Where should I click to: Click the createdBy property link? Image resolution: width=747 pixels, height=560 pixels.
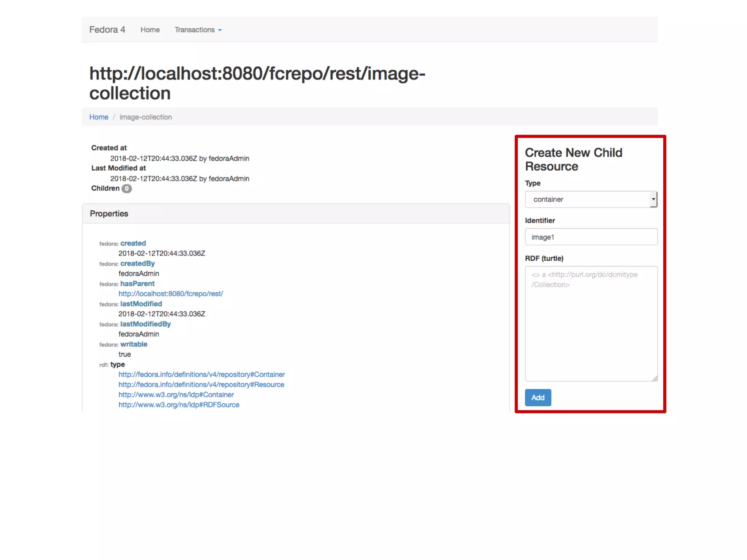click(x=138, y=263)
